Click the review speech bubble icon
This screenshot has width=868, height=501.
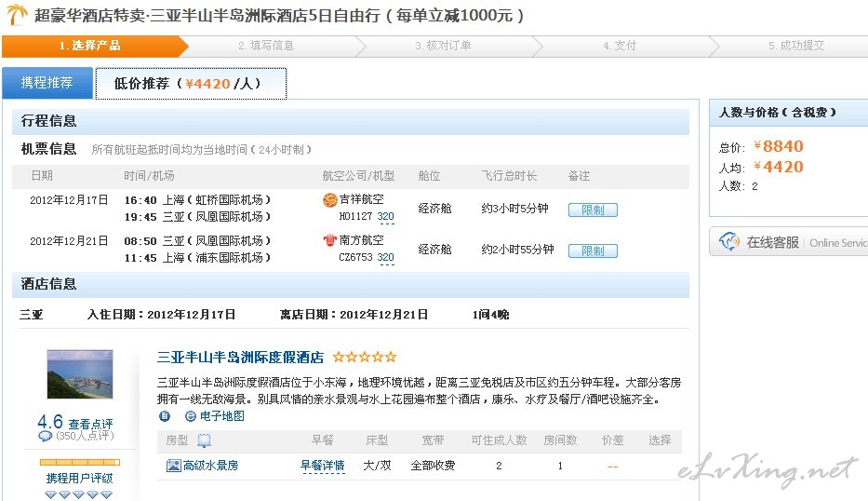[45, 436]
